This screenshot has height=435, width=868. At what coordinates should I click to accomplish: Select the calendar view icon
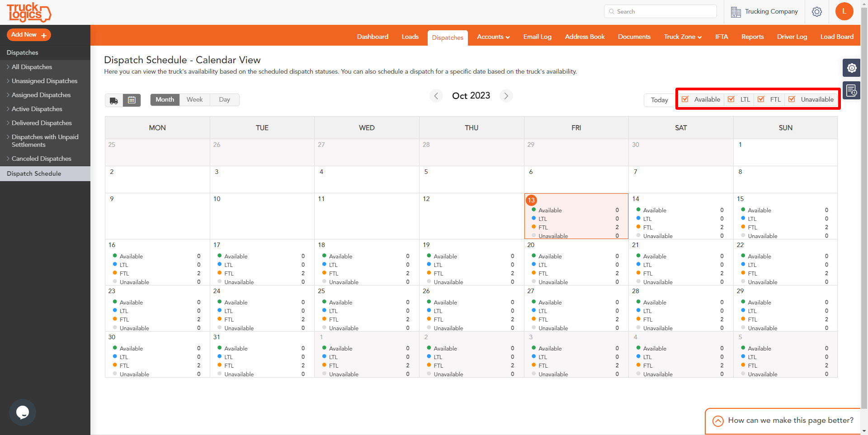[x=132, y=100]
